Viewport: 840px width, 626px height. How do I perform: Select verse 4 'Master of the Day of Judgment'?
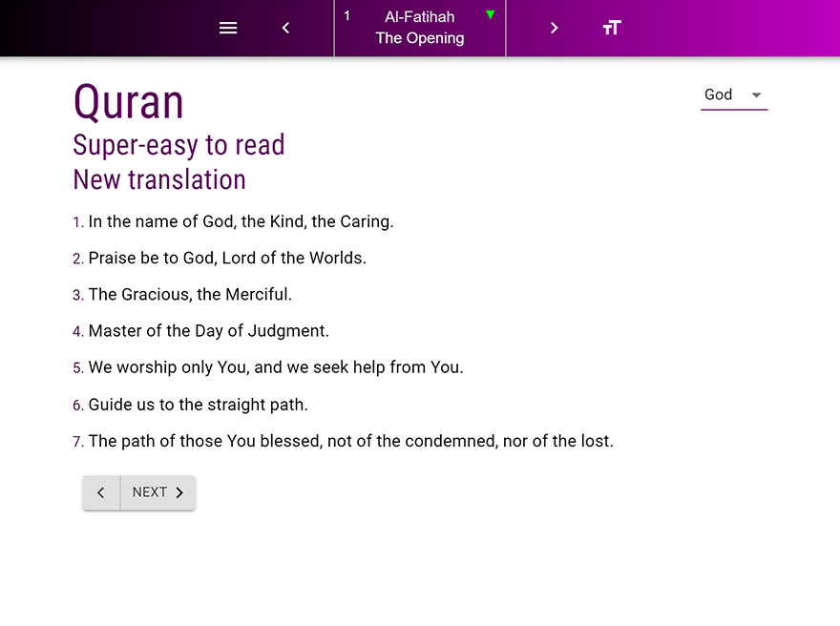pyautogui.click(x=200, y=331)
